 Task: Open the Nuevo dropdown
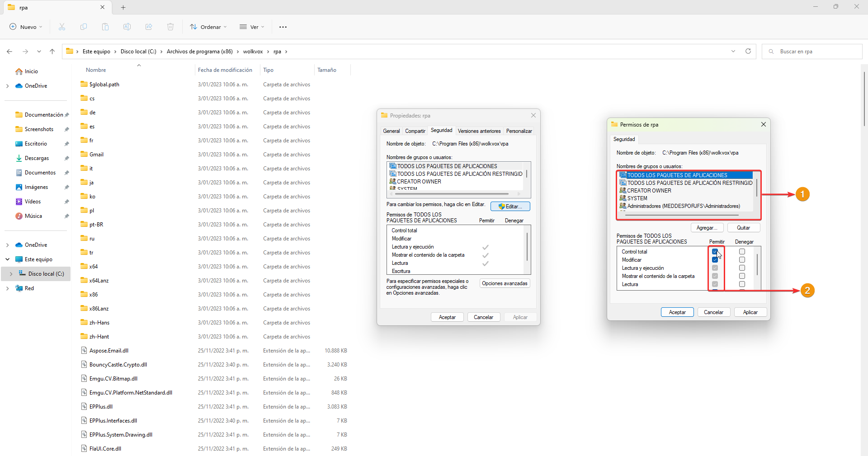[x=26, y=27]
